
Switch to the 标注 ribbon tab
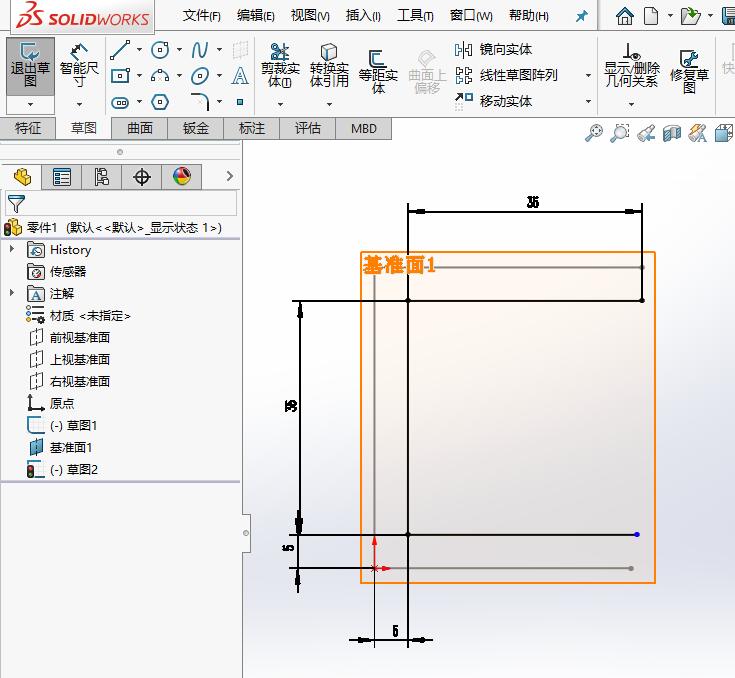tap(252, 128)
